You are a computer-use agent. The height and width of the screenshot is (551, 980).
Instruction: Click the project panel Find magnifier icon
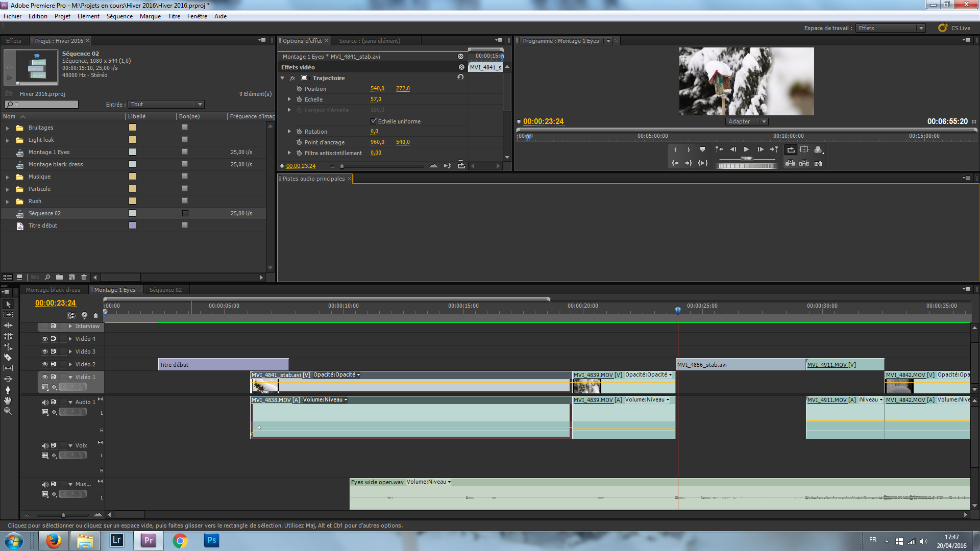pos(47,277)
